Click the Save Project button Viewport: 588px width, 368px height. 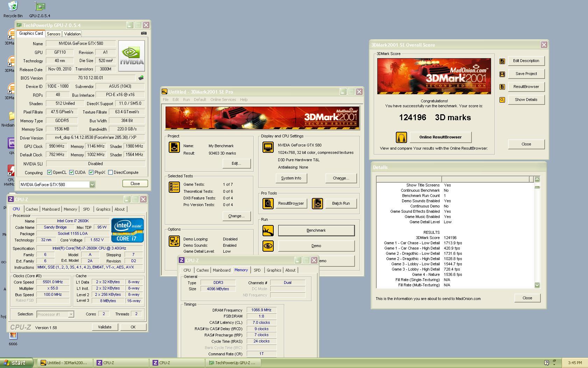(526, 74)
